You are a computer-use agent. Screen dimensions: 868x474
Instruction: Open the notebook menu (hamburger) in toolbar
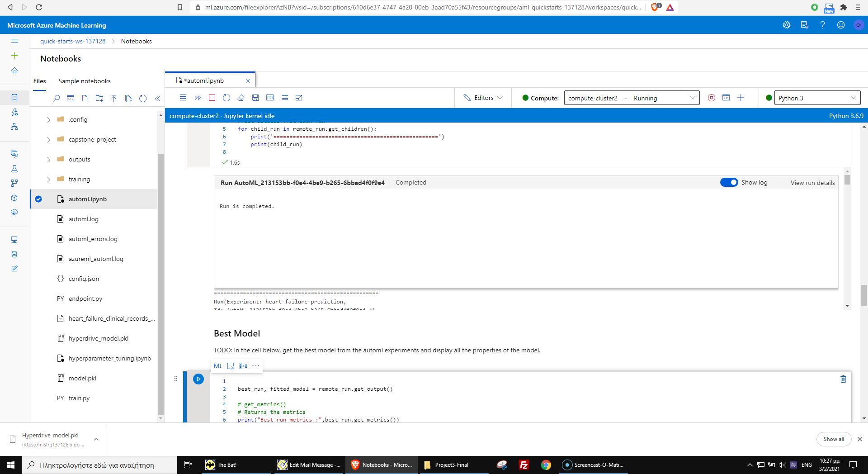[183, 98]
